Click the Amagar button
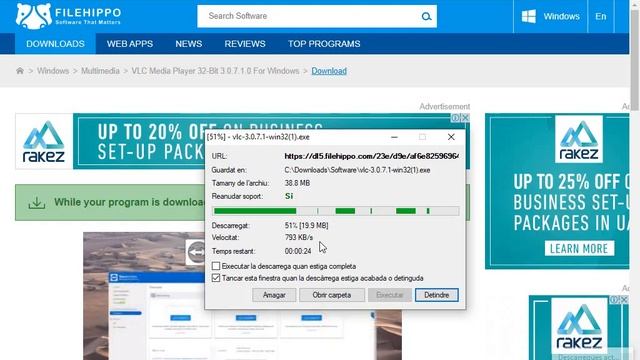 [274, 295]
